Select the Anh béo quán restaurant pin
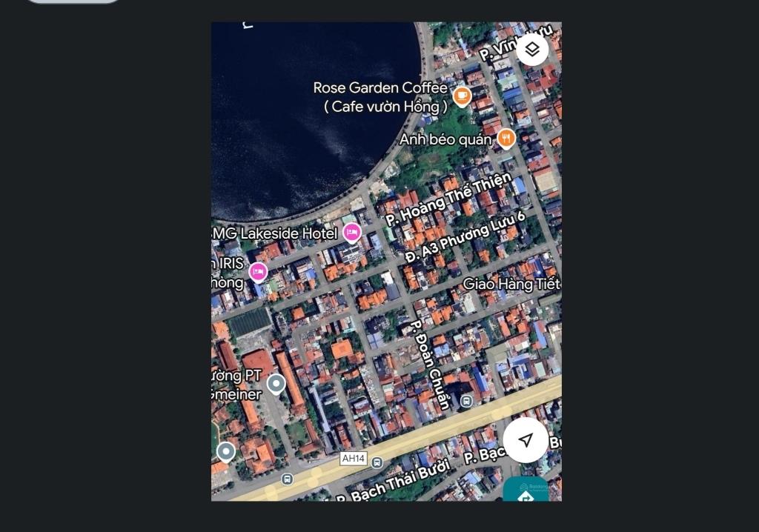Viewport: 759px width, 532px height. coord(506,137)
